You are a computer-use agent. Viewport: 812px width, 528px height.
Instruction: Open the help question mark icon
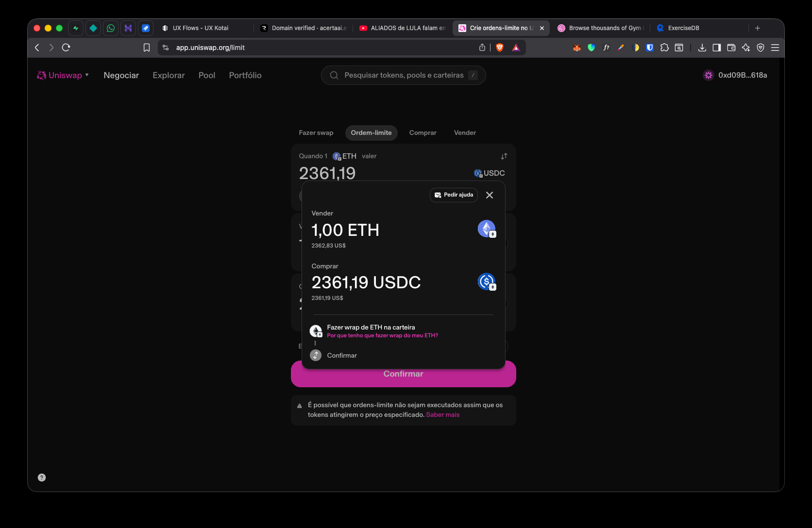point(42,478)
